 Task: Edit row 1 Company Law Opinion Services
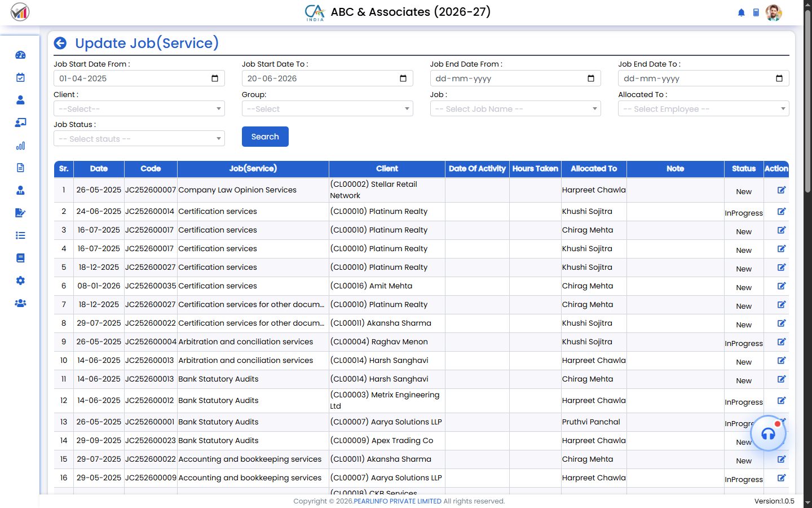click(782, 190)
